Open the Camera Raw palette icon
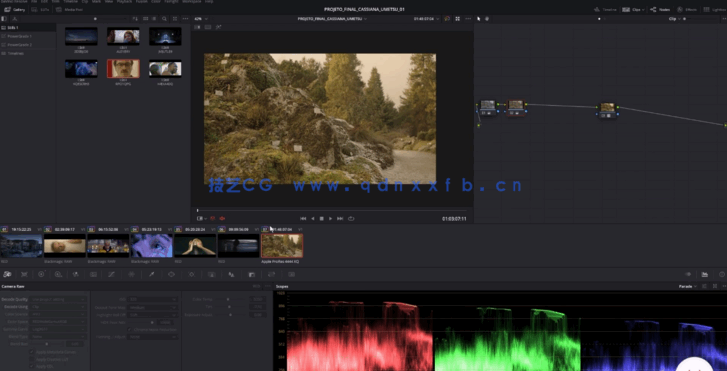The image size is (727, 371). [7, 274]
